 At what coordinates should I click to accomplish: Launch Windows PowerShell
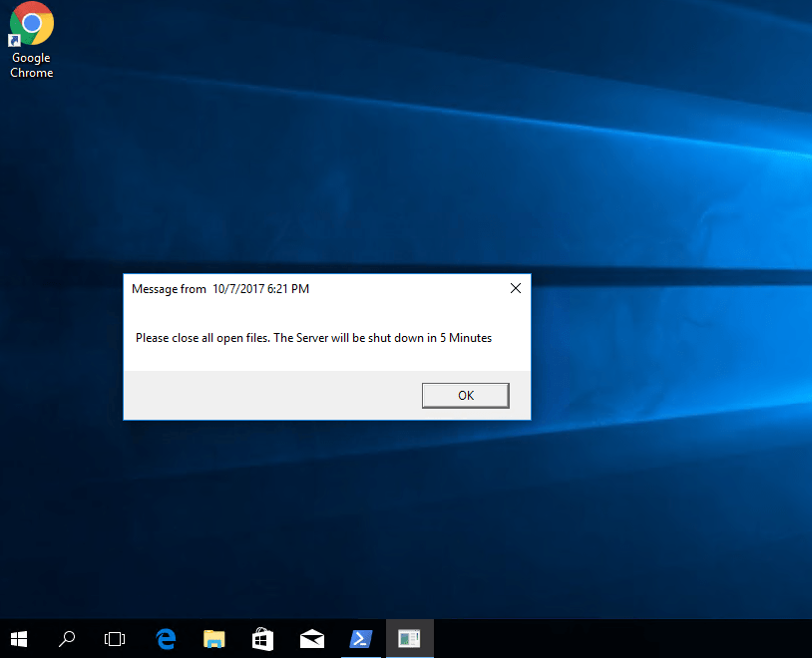(x=360, y=638)
